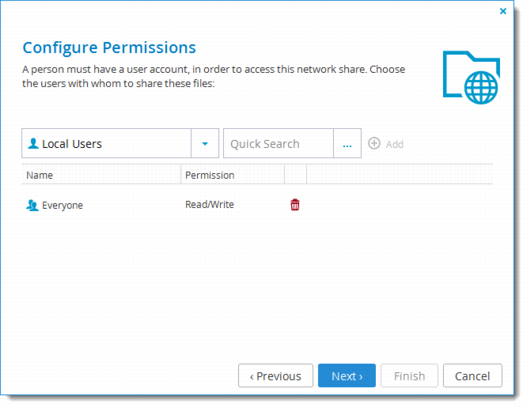Image resolution: width=526 pixels, height=407 pixels.
Task: Change the Read/Write permission for Everyone
Action: click(210, 204)
